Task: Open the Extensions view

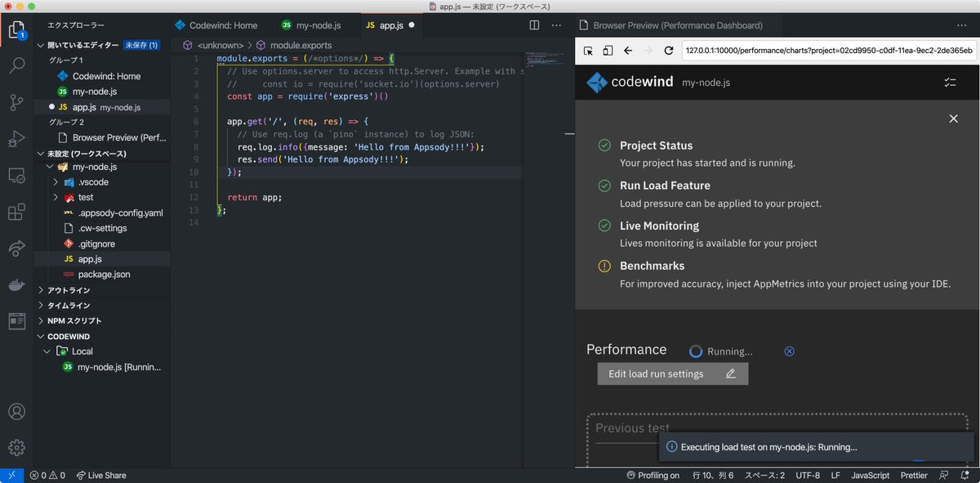Action: [16, 212]
